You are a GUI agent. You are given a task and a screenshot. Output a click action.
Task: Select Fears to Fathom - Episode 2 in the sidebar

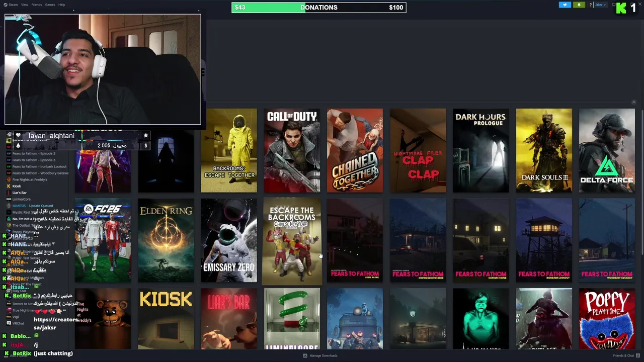(34, 153)
